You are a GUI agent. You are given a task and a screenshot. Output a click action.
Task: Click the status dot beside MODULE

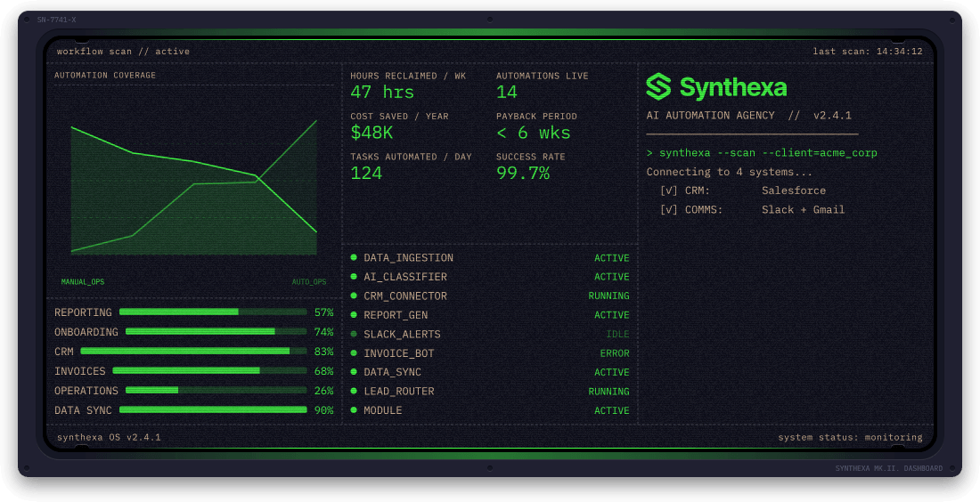coord(354,410)
